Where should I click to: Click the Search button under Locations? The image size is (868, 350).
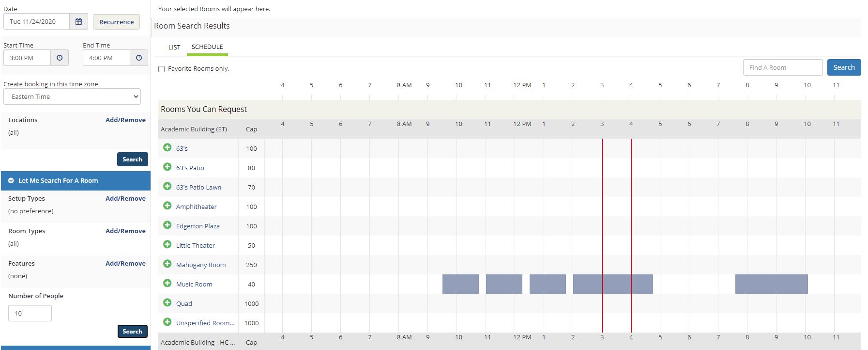(x=132, y=159)
